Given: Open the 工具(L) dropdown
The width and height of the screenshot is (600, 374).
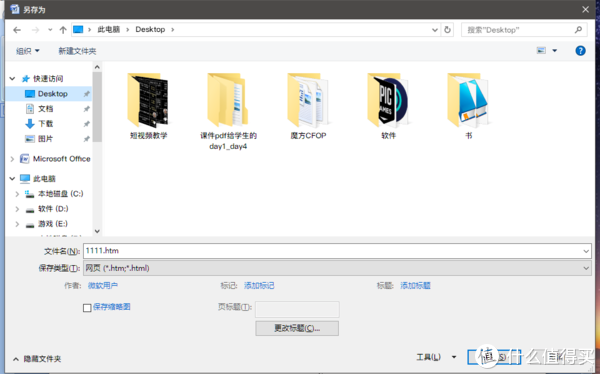Looking at the screenshot, I should click(436, 357).
